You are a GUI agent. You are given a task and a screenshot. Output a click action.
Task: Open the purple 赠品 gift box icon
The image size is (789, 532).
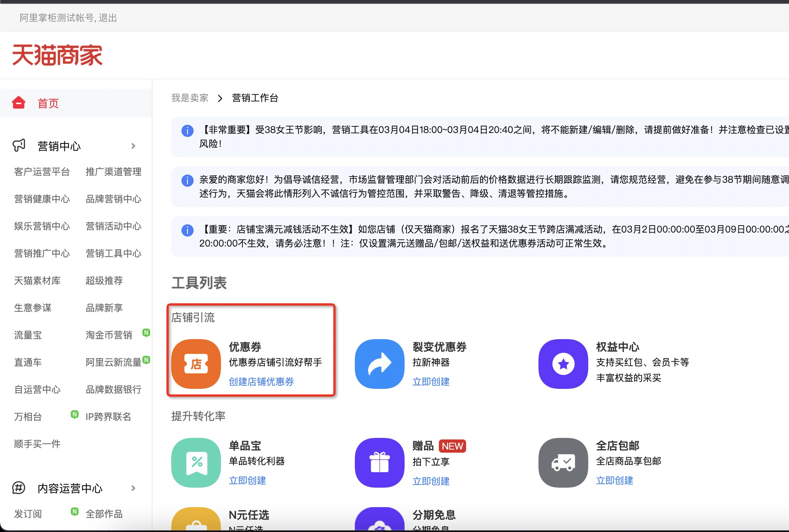[x=380, y=463]
